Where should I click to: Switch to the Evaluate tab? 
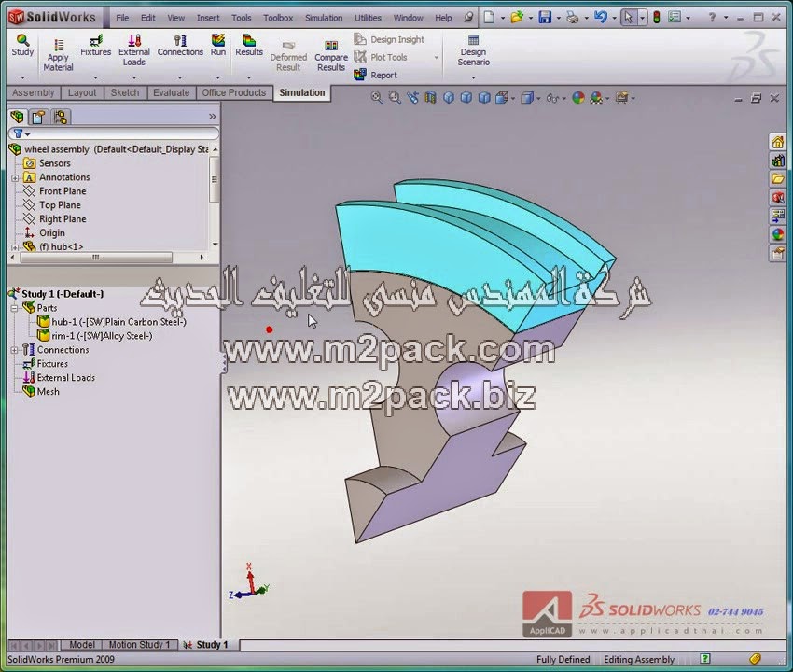pos(171,92)
